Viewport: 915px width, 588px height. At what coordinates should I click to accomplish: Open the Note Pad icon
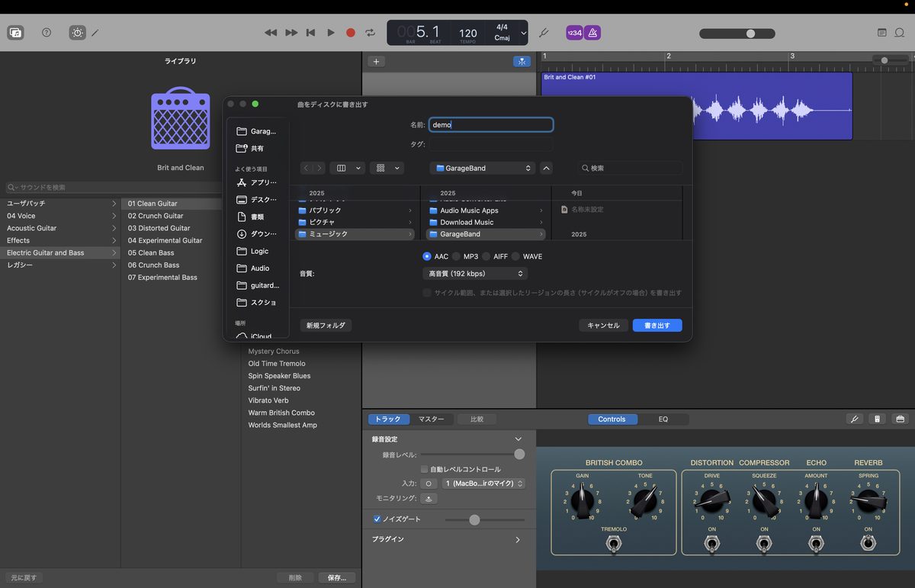coord(882,33)
